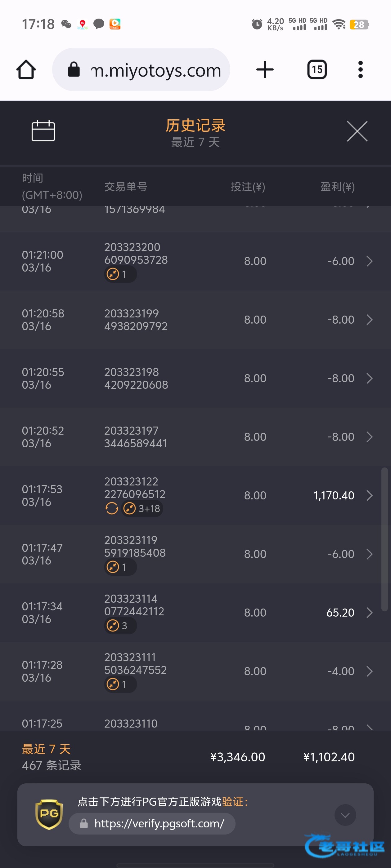391x868 pixels.
Task: Open the browser three-dot menu
Action: tap(360, 70)
